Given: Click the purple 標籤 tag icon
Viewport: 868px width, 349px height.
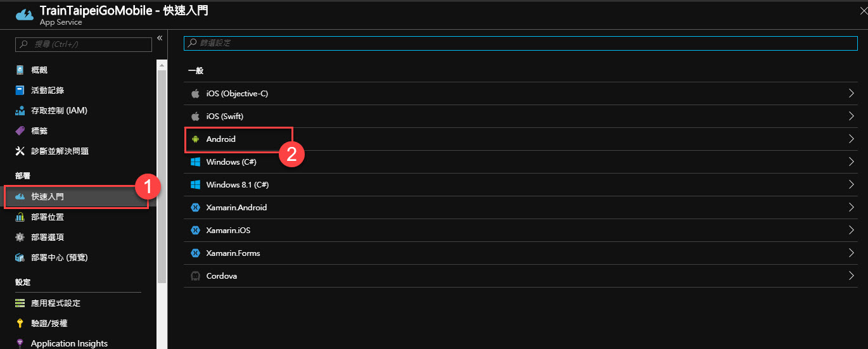Looking at the screenshot, I should tap(20, 131).
